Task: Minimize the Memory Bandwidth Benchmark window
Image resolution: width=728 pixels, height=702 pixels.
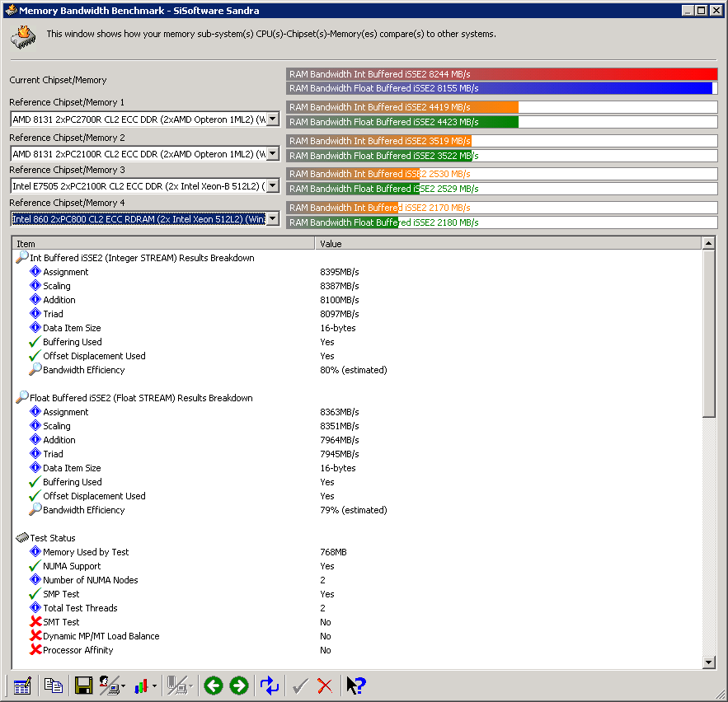Action: 688,10
